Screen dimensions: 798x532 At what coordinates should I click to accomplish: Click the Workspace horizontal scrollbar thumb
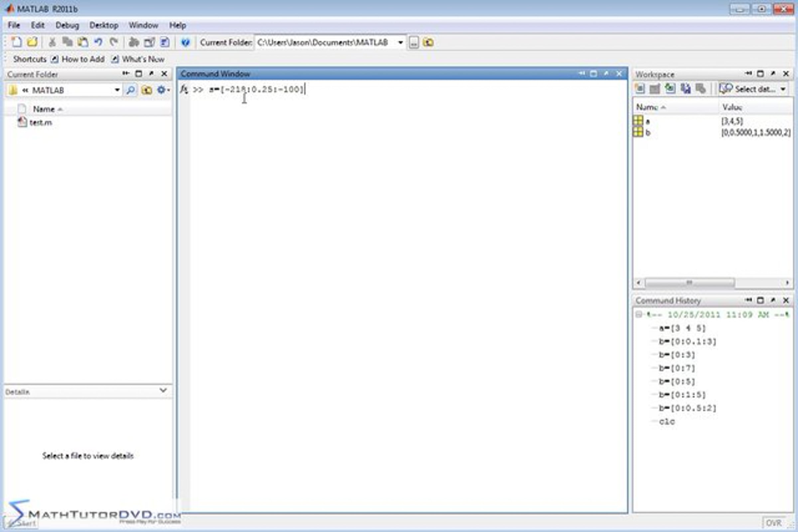pyautogui.click(x=690, y=283)
